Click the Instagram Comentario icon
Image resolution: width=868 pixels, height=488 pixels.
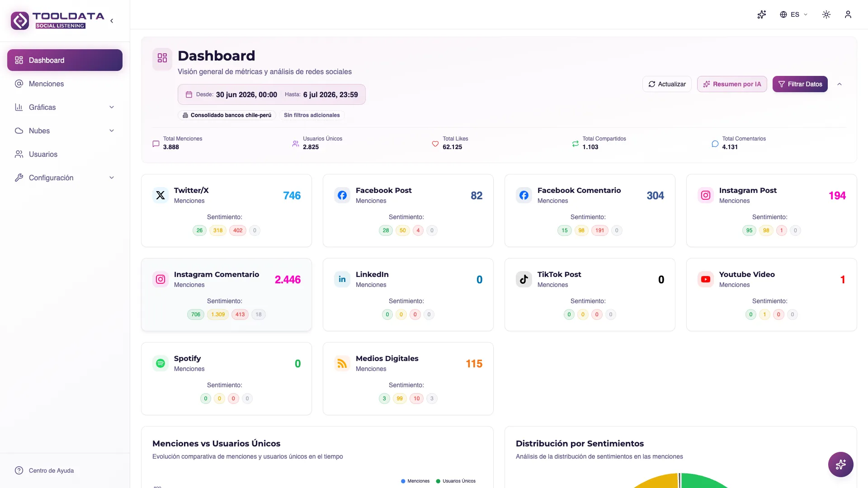(160, 279)
